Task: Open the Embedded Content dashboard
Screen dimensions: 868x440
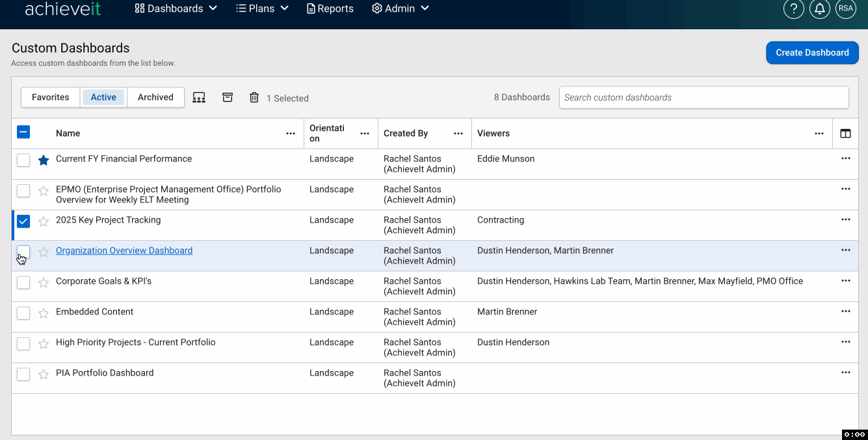Action: coord(94,312)
